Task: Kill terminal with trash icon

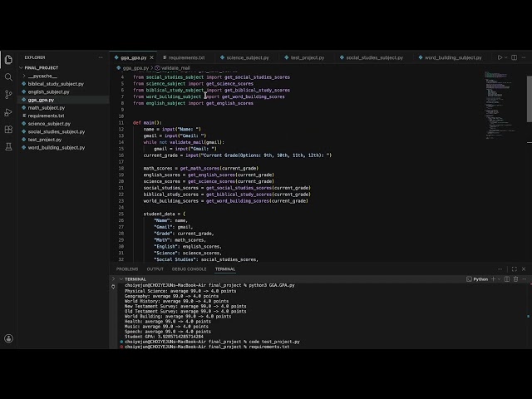Action: (515, 279)
